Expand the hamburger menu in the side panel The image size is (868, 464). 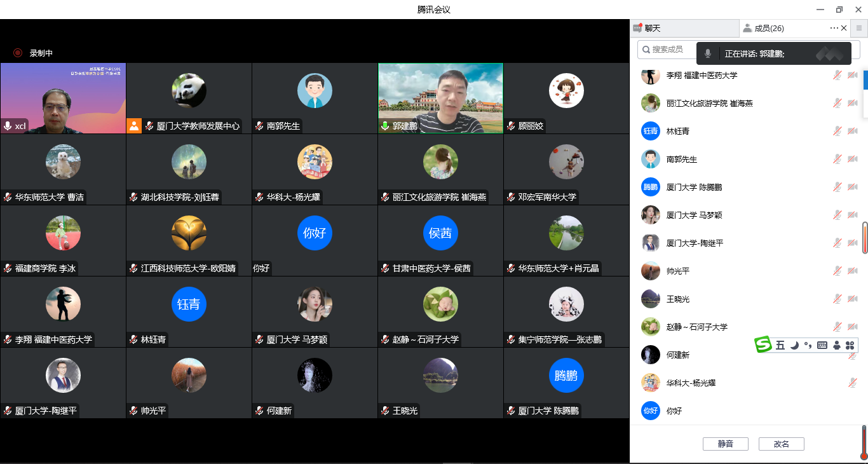coord(859,28)
